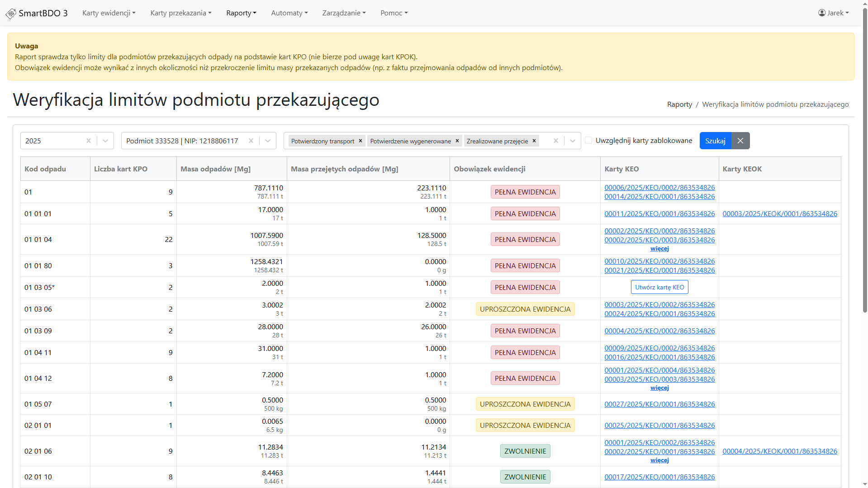Click the page vertical scrollbar

coord(865,181)
